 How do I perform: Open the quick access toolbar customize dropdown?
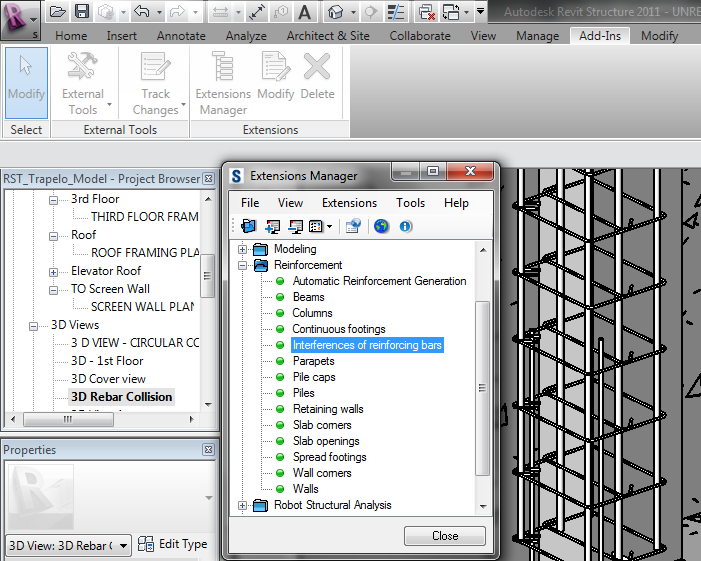[x=481, y=11]
